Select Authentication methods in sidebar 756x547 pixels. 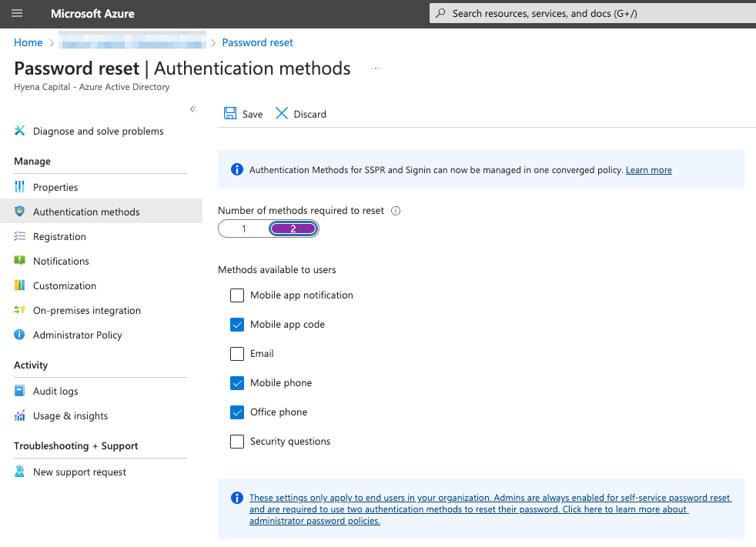(x=86, y=212)
